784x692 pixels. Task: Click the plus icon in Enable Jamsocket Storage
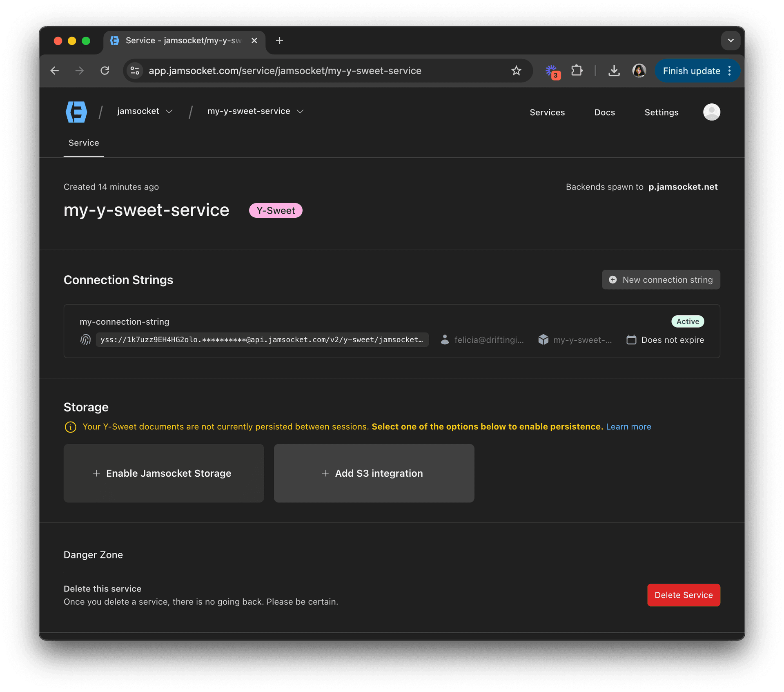click(96, 473)
